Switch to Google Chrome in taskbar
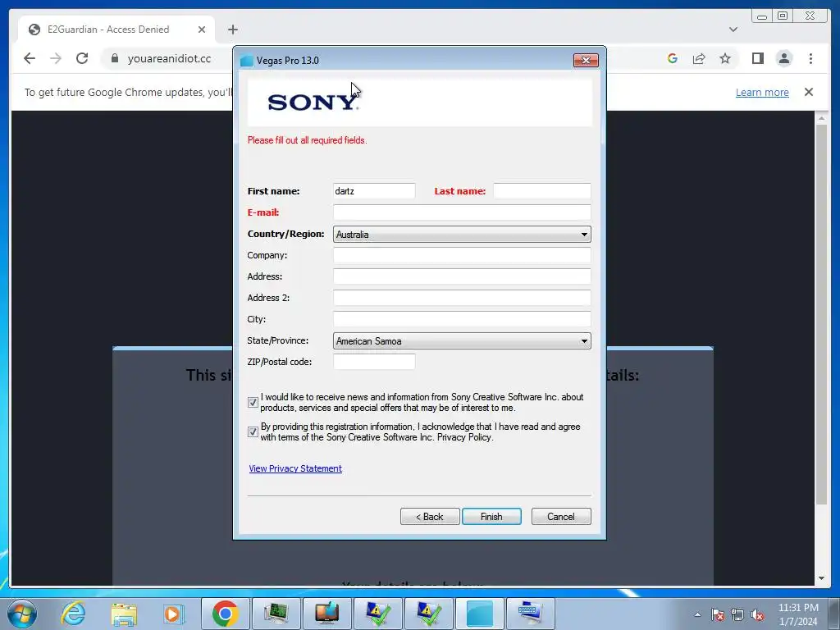This screenshot has width=840, height=630. pyautogui.click(x=225, y=614)
